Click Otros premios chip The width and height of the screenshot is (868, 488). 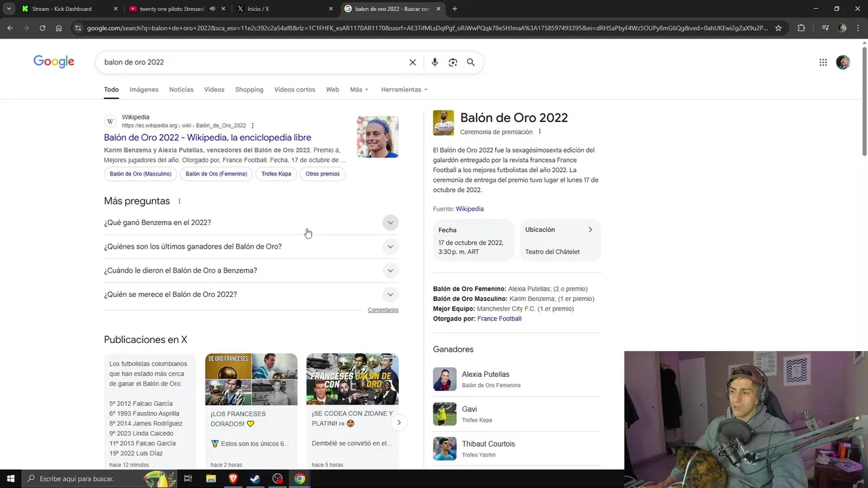[x=323, y=174]
